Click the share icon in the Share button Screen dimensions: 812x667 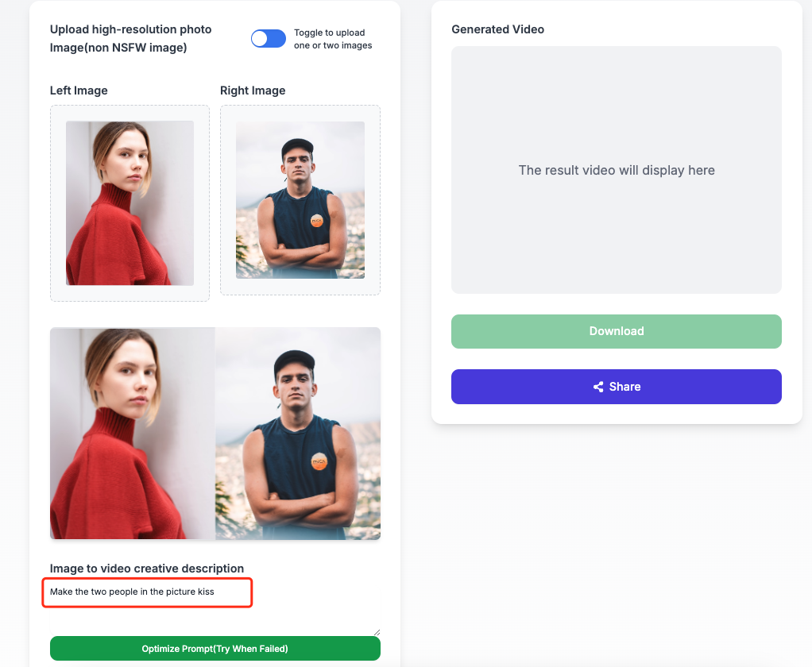point(598,387)
